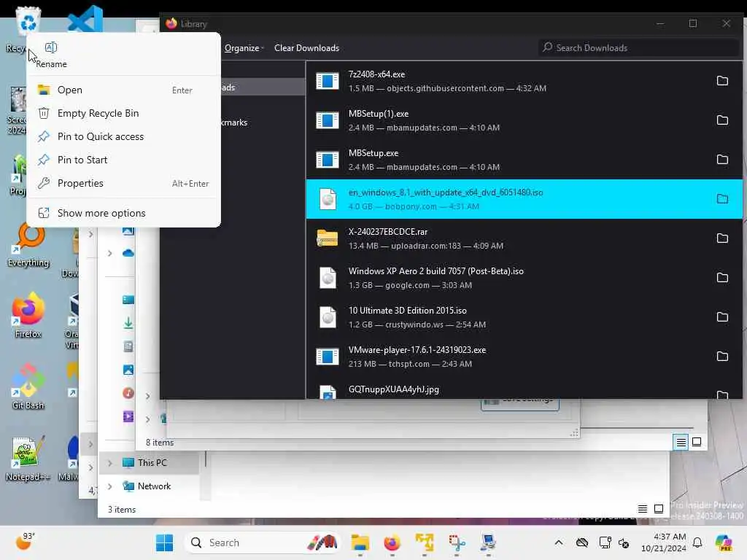This screenshot has height=560, width=747.
Task: Switch 8 items window to details view
Action: coord(681,443)
